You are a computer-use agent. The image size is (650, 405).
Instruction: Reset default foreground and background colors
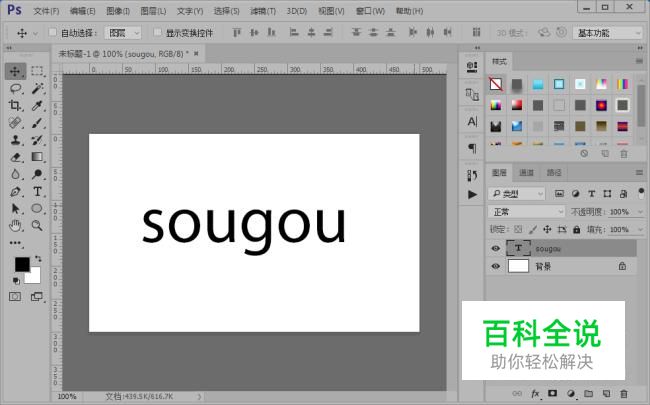coord(16,281)
